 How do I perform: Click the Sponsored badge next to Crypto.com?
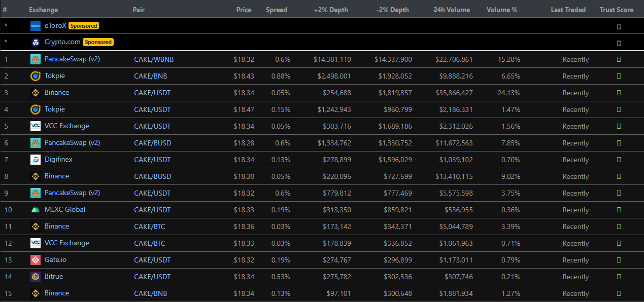(98, 43)
